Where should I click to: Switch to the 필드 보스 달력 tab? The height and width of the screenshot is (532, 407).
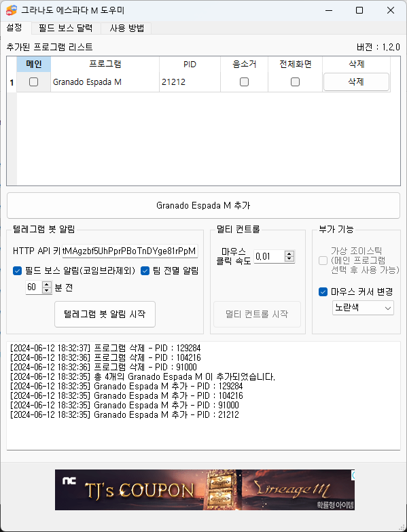point(66,28)
